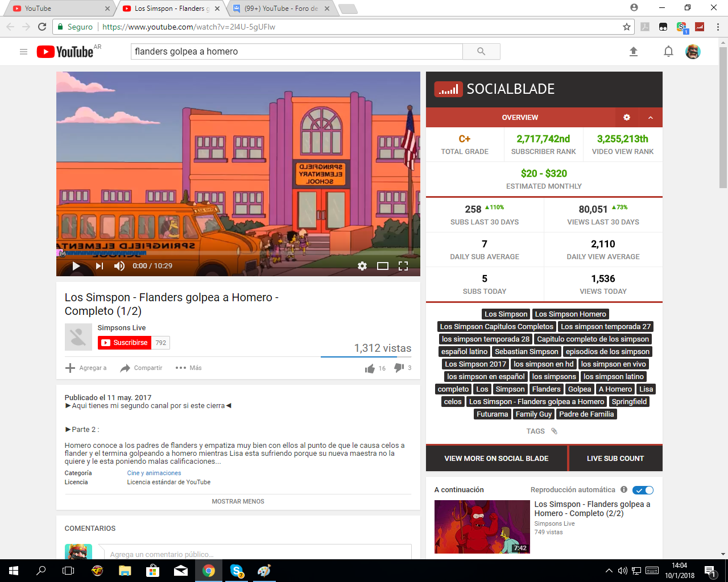The image size is (728, 582).
Task: Dislike the video with thumbs down
Action: point(399,368)
